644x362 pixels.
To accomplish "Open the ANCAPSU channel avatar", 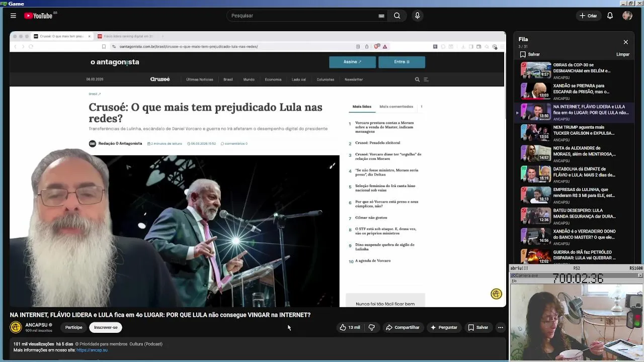I will click(x=16, y=327).
